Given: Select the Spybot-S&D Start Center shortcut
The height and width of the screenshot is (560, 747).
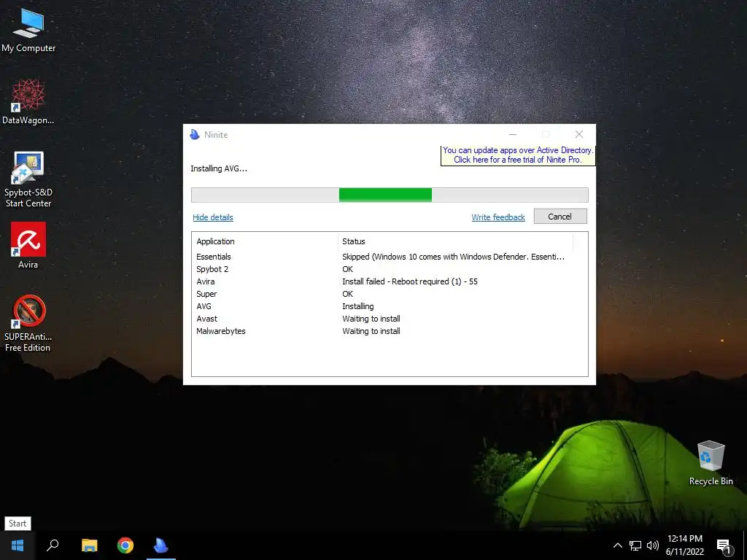Looking at the screenshot, I should point(28,179).
